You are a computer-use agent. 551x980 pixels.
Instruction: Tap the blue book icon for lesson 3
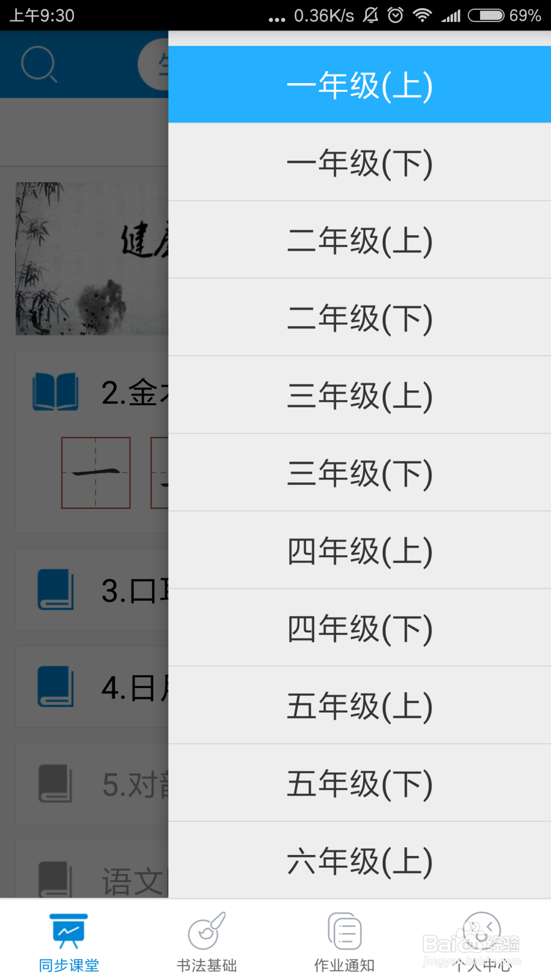point(55,590)
